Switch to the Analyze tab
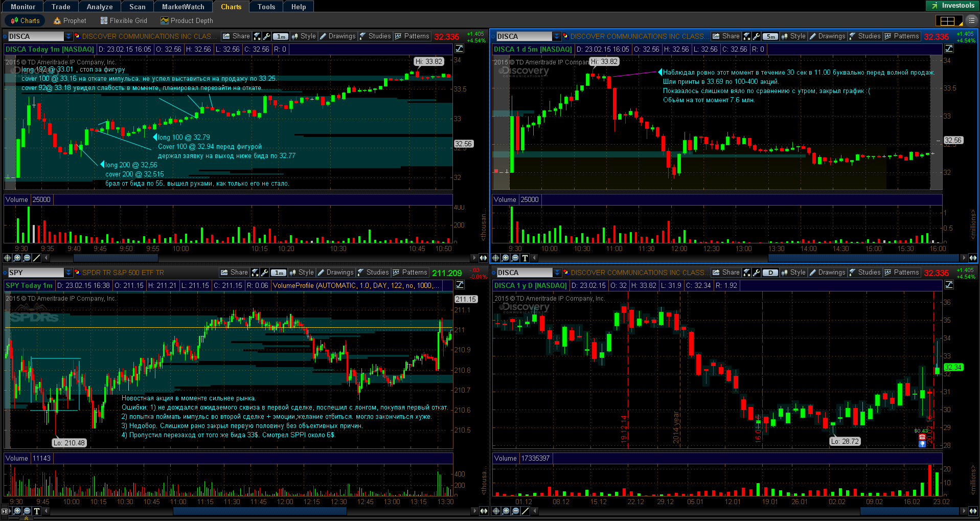The image size is (980, 521). pos(100,7)
